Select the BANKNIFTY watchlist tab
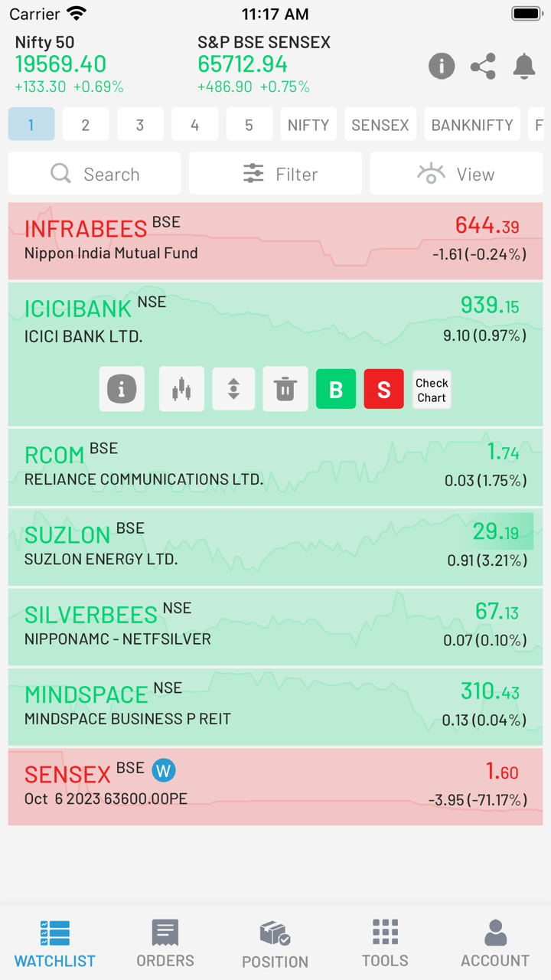 click(472, 125)
